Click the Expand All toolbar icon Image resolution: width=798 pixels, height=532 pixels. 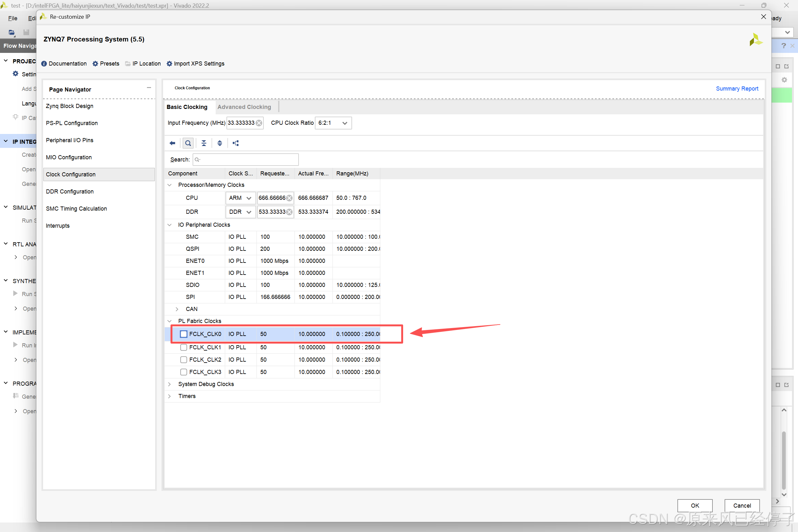pos(219,143)
